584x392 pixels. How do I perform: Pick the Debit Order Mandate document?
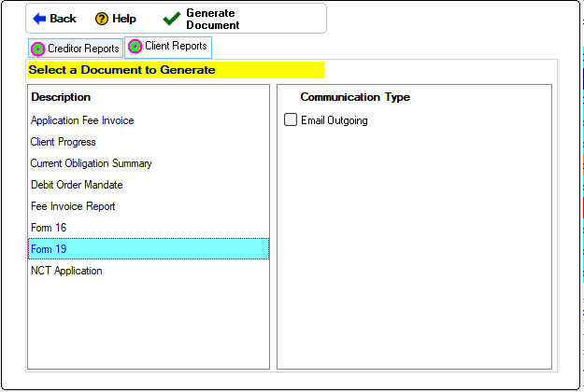[x=77, y=185]
